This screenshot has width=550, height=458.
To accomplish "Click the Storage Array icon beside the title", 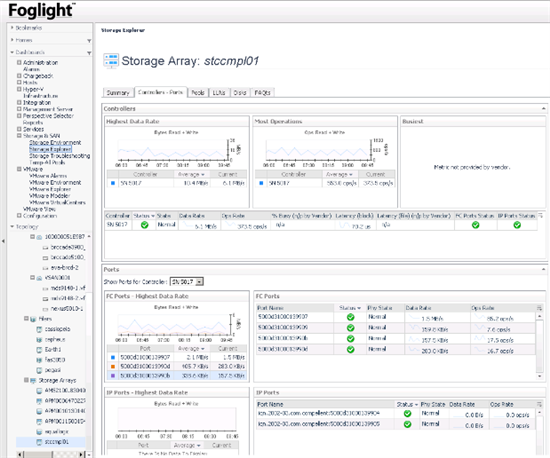I will (111, 60).
